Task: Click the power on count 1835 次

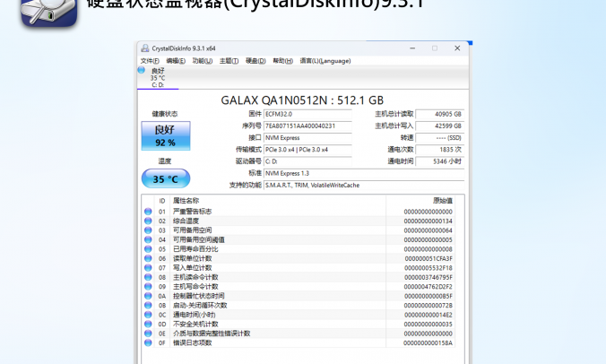Action: [x=439, y=150]
